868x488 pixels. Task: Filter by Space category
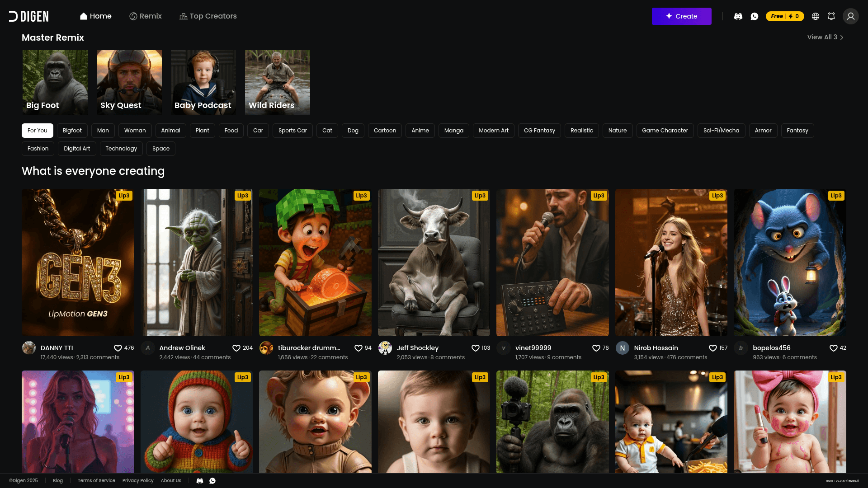pos(161,149)
